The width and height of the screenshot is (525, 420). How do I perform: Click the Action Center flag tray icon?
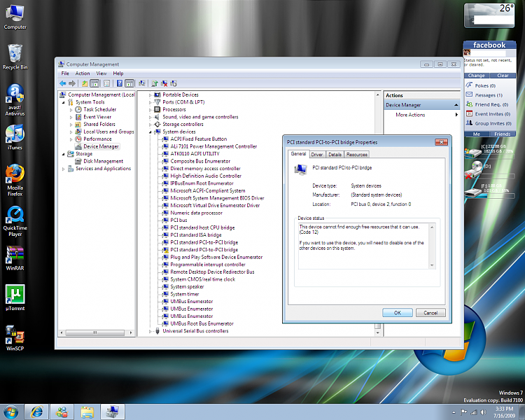463,412
